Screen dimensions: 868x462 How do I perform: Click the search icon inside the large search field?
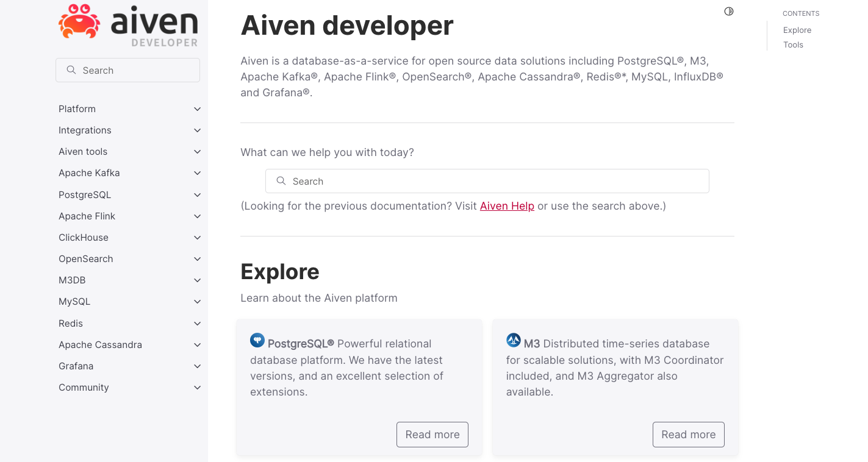[x=281, y=181]
